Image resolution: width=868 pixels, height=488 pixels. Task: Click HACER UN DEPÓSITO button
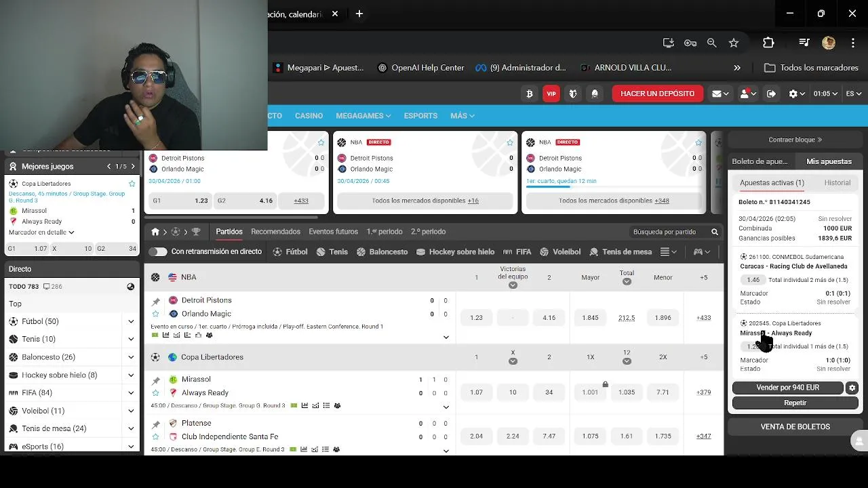pyautogui.click(x=657, y=94)
